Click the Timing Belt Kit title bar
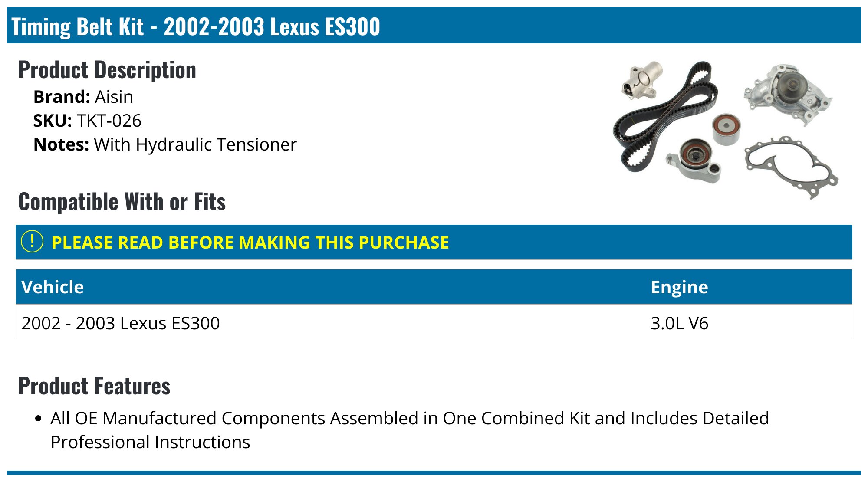This screenshot has width=868, height=482. coord(195,26)
